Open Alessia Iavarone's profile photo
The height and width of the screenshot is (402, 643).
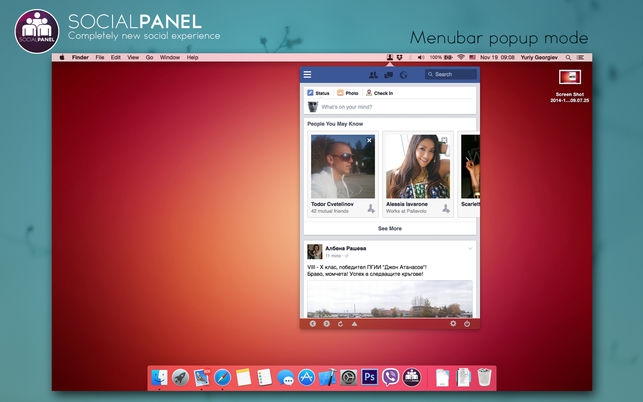(418, 167)
